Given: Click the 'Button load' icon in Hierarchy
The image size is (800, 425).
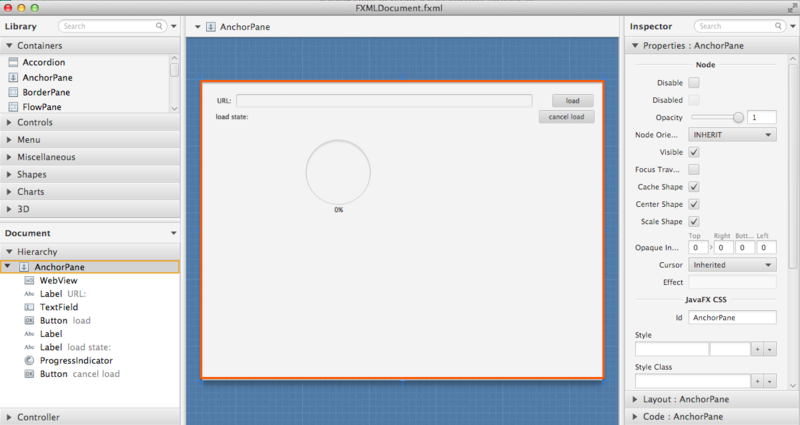Looking at the screenshot, I should coord(29,320).
